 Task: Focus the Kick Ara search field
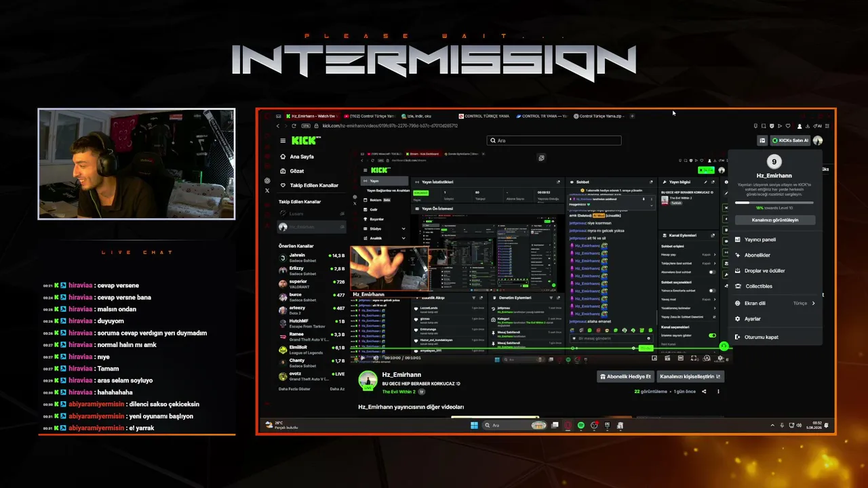coord(554,140)
